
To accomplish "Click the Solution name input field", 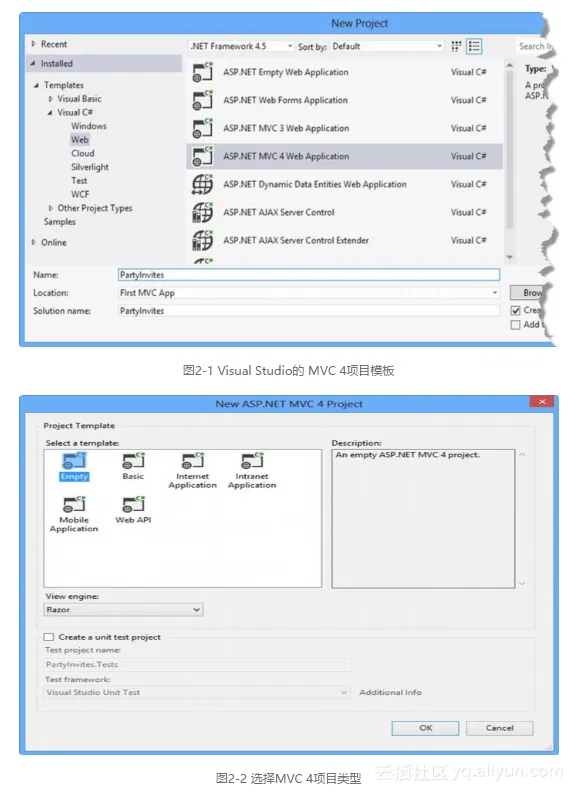I will 309,311.
